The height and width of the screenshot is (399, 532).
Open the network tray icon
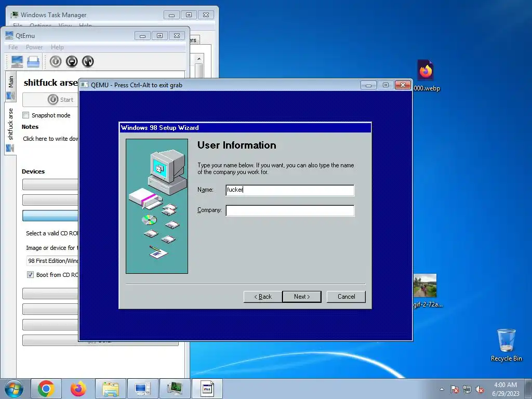[467, 389]
